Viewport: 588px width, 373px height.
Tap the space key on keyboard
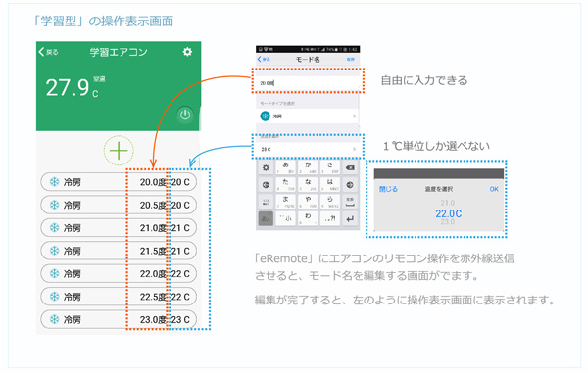point(350,202)
